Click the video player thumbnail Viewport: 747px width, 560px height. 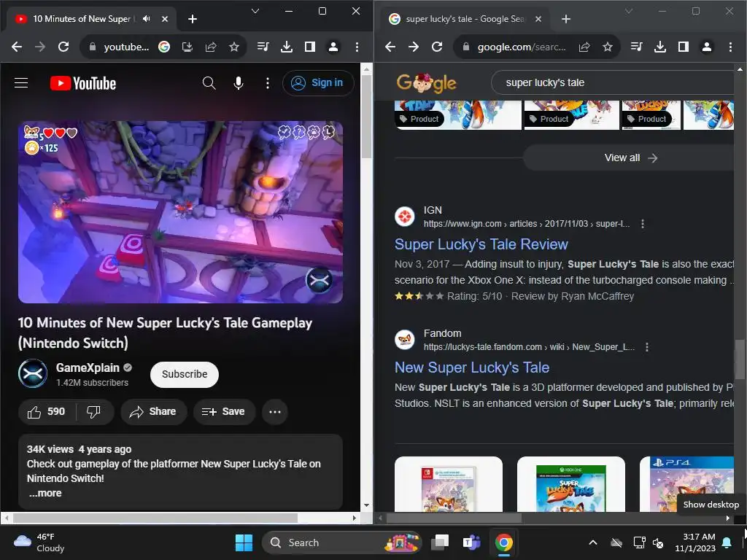coord(180,212)
